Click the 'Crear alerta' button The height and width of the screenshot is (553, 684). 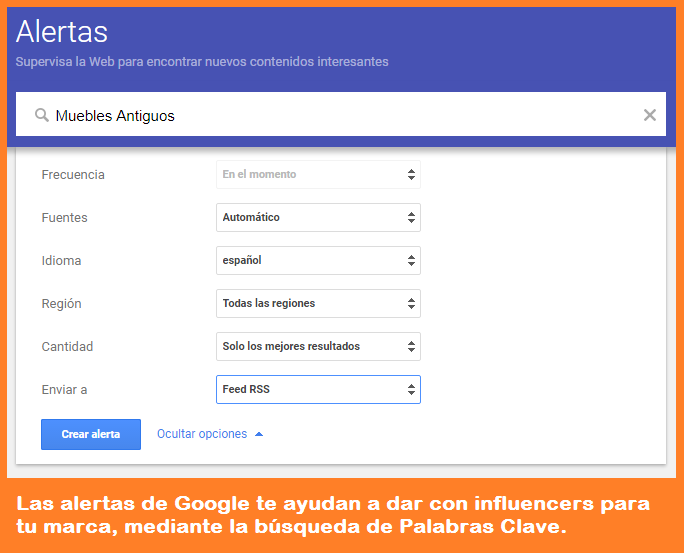tap(91, 434)
